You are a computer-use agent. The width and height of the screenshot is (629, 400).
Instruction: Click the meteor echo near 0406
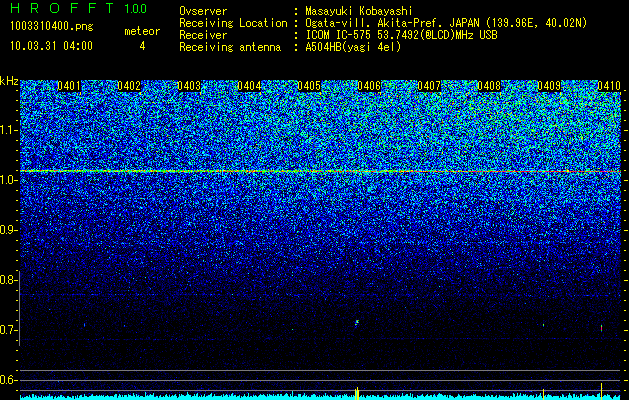click(357, 323)
